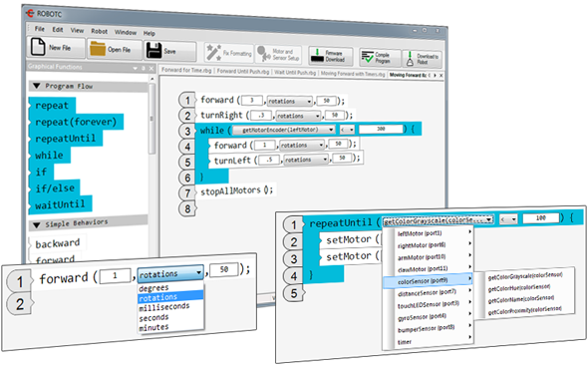The height and width of the screenshot is (369, 588).
Task: Choose degrees in the units dropdown list
Action: [x=153, y=288]
